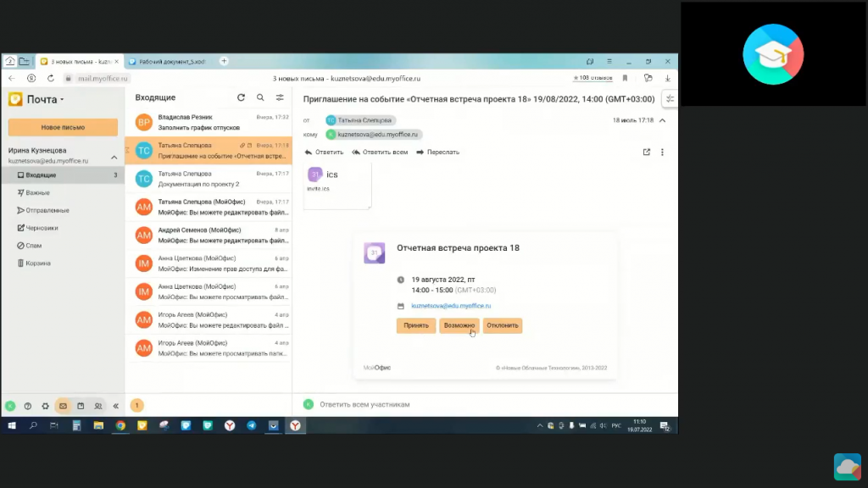868x488 pixels.
Task: Open Chrome from the taskbar
Action: coord(120,425)
